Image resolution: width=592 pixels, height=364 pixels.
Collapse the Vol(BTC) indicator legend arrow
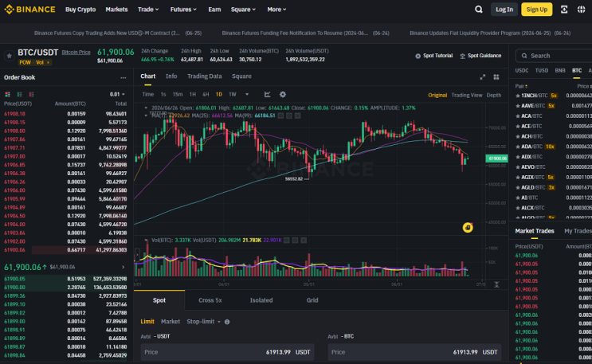[146, 241]
